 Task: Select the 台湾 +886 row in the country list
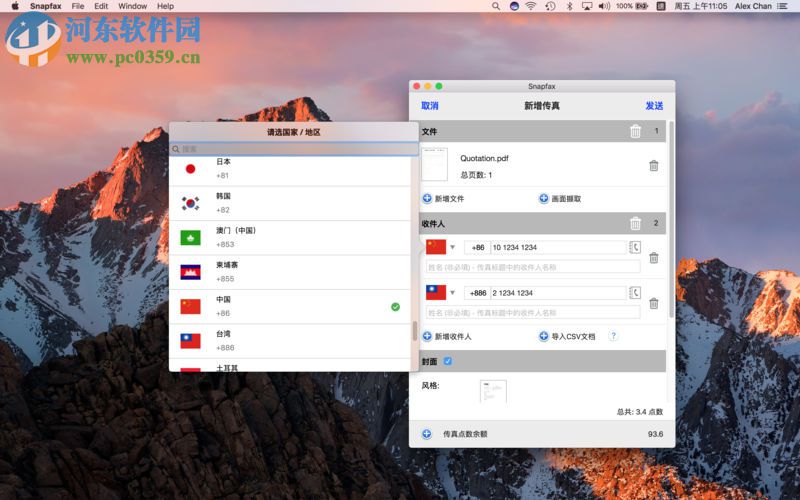pyautogui.click(x=290, y=341)
